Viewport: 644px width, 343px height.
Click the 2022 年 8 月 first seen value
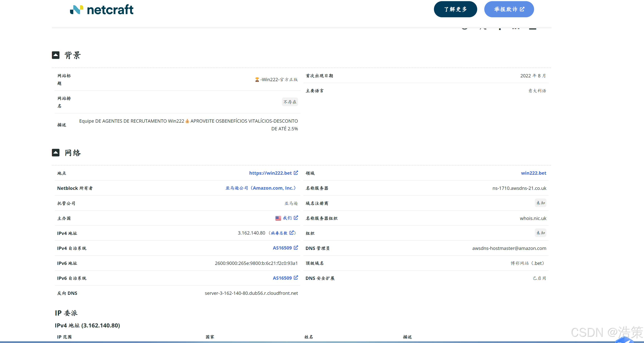[533, 76]
